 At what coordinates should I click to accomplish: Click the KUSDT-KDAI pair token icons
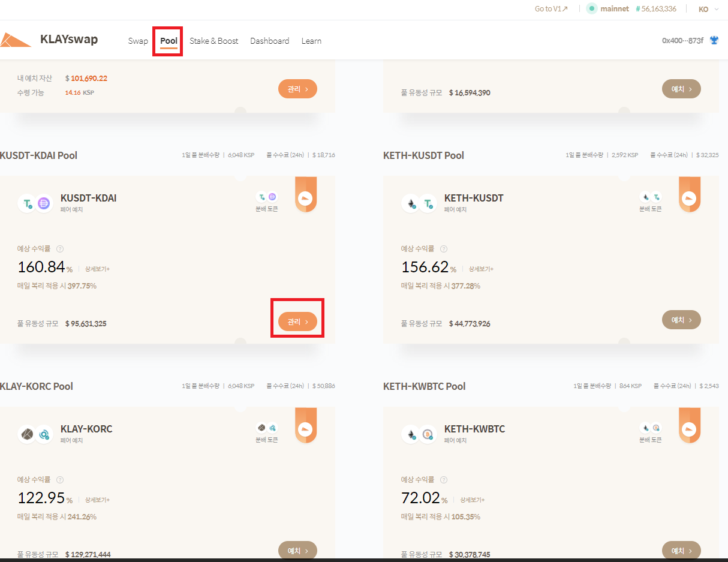click(36, 203)
